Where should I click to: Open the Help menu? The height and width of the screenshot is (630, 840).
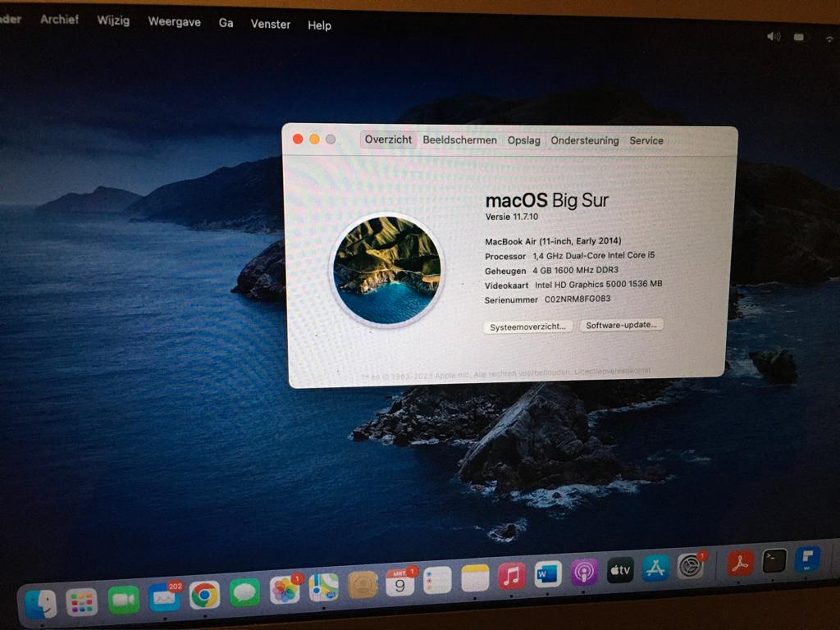[x=319, y=25]
